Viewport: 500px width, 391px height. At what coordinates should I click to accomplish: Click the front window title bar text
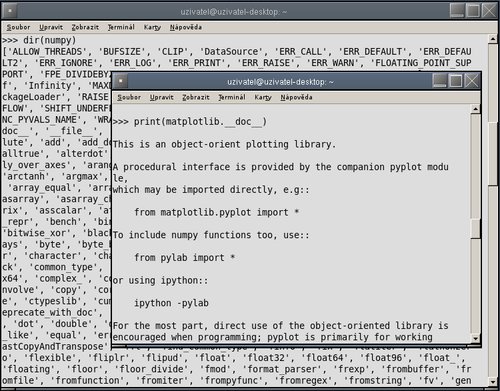(x=280, y=82)
